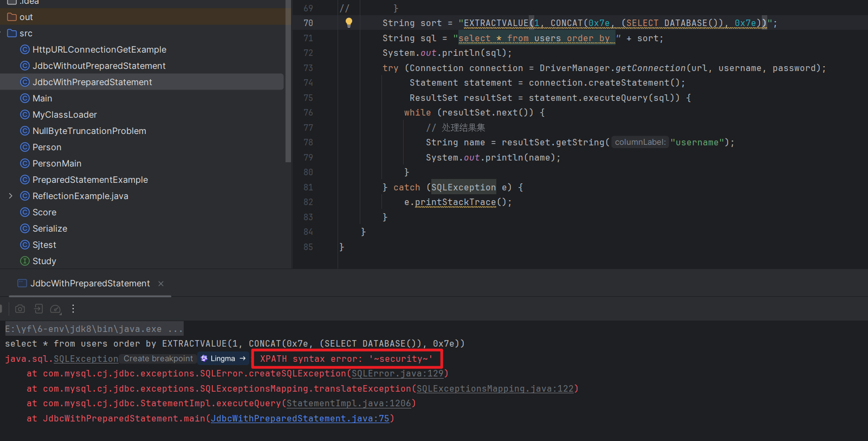This screenshot has width=868, height=441.
Task: Click line number 81 in gutter
Action: [x=308, y=187]
